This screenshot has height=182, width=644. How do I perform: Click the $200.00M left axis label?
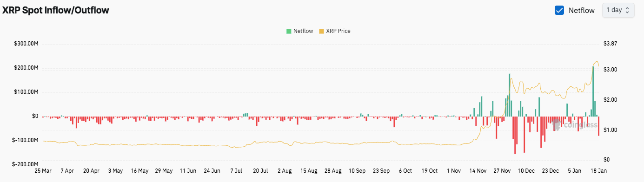click(x=26, y=68)
